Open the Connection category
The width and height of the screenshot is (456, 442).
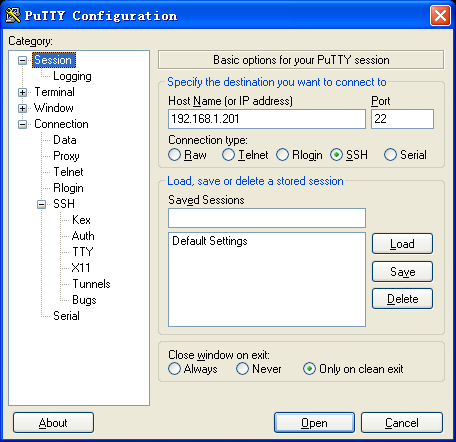[x=61, y=124]
